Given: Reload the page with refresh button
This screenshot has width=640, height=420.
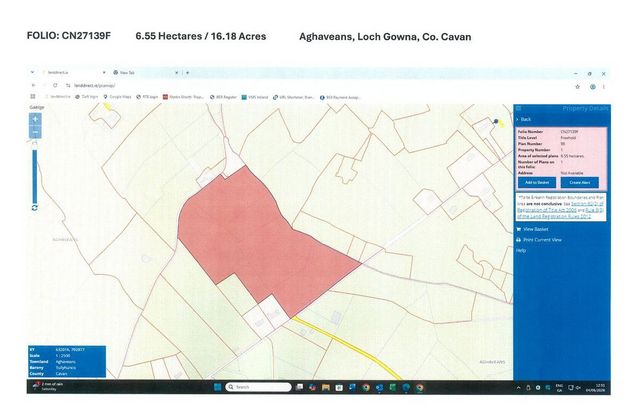Looking at the screenshot, I should pyautogui.click(x=55, y=85).
